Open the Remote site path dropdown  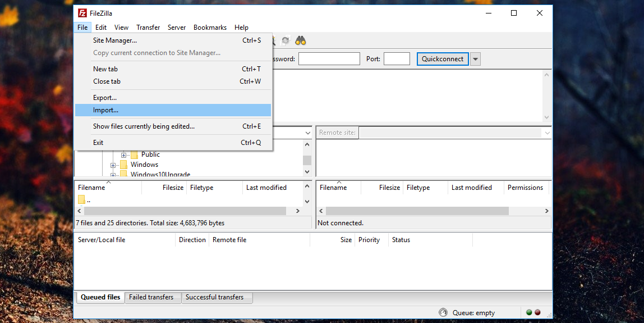(x=547, y=133)
